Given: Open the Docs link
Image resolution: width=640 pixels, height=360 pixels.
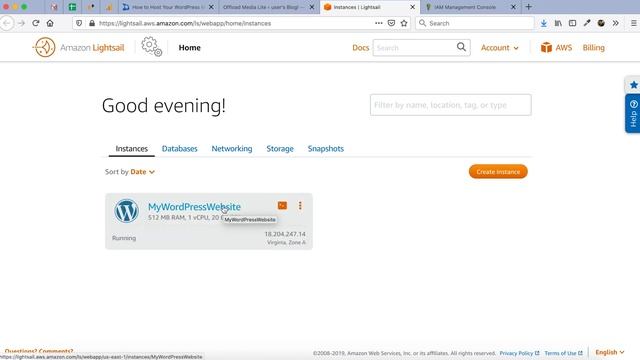Looking at the screenshot, I should (x=360, y=48).
